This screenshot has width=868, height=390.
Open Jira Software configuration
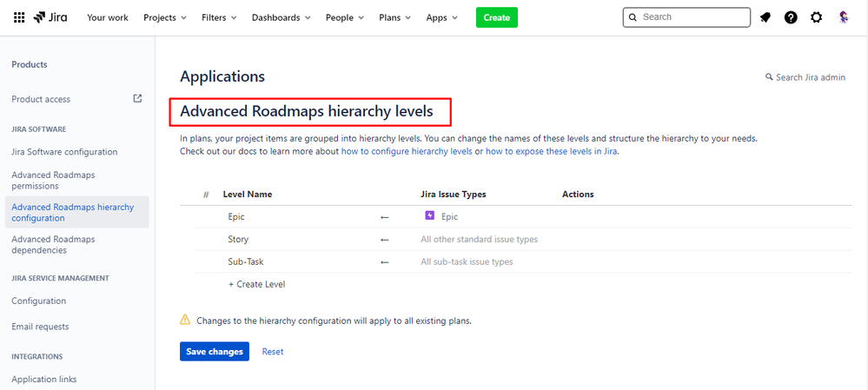coord(65,152)
